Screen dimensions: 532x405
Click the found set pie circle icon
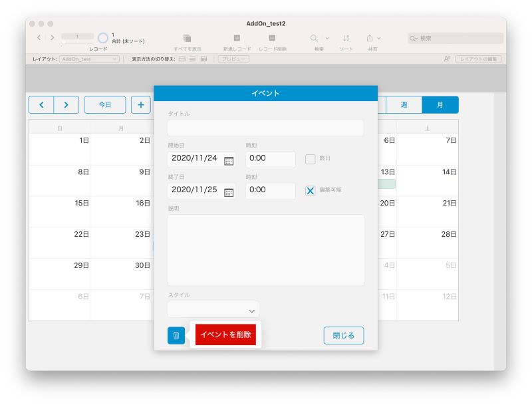(103, 38)
